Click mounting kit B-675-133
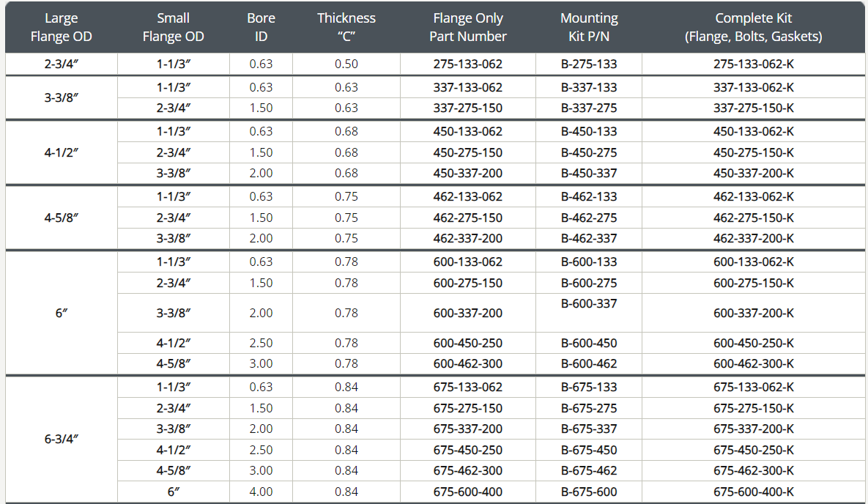Viewport: 868px width, 504px height. [589, 387]
